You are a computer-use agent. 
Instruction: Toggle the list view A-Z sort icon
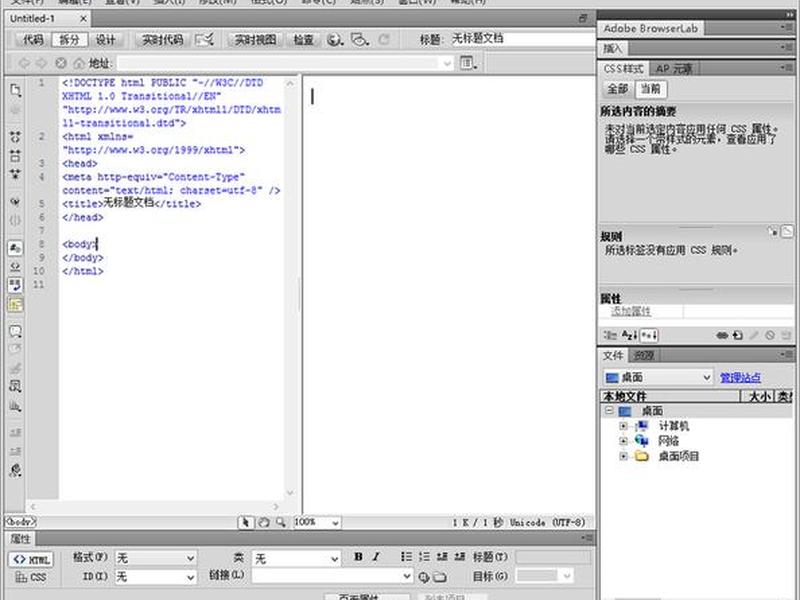630,335
